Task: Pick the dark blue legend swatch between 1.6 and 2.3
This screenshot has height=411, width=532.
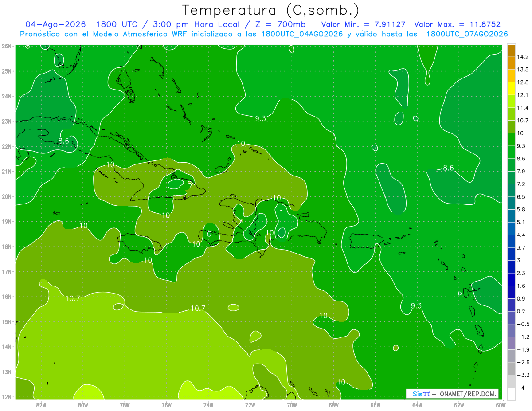Action: (511, 279)
